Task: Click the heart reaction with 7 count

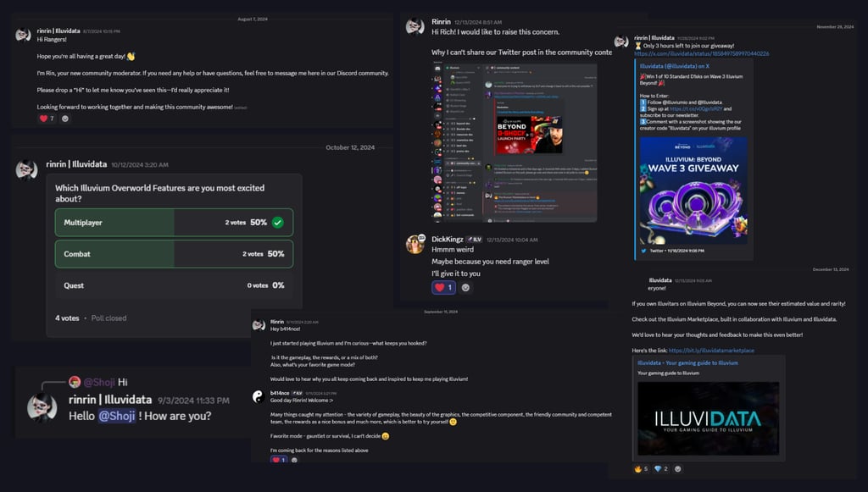Action: click(x=47, y=119)
